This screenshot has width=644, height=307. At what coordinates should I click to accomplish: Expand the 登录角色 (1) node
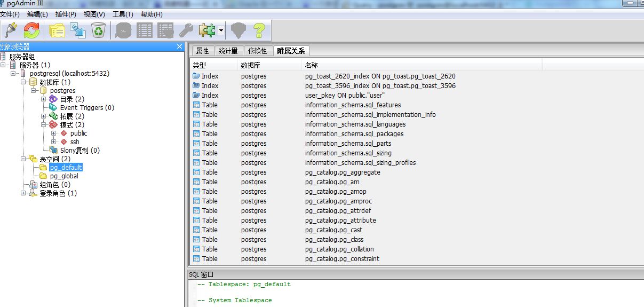23,193
